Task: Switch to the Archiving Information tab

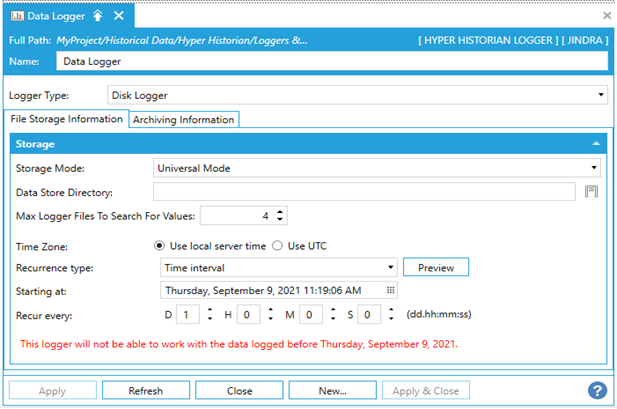Action: [184, 119]
